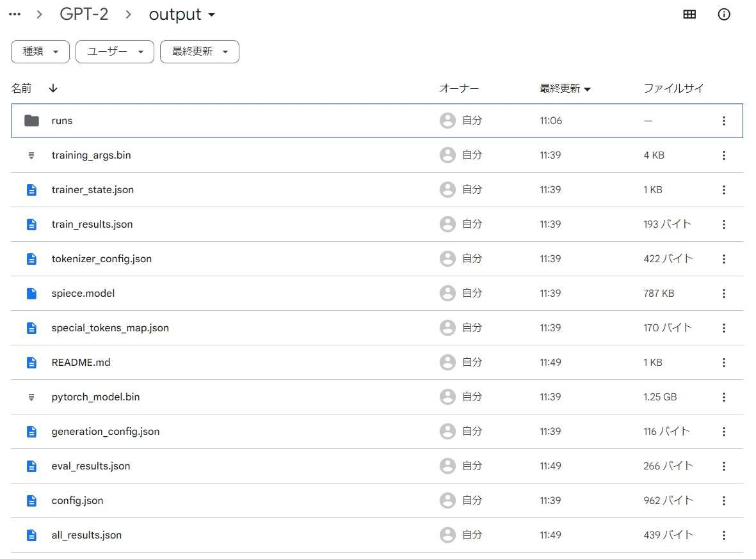Click the 1.25 GB file size
The width and height of the screenshot is (756, 559).
[660, 397]
